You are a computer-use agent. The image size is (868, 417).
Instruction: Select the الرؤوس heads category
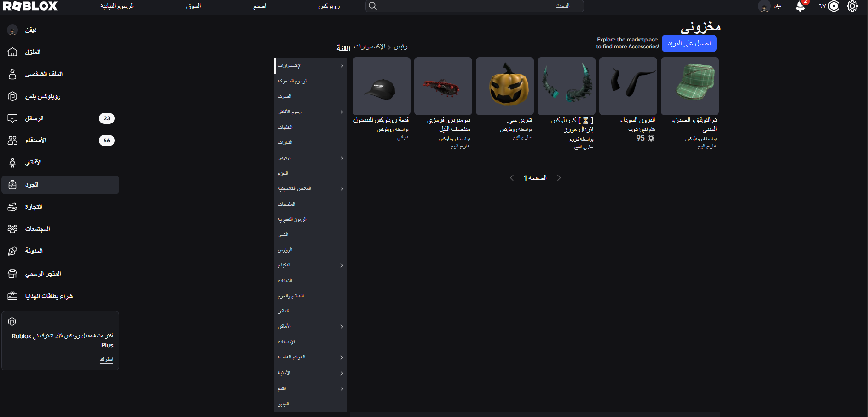point(311,250)
